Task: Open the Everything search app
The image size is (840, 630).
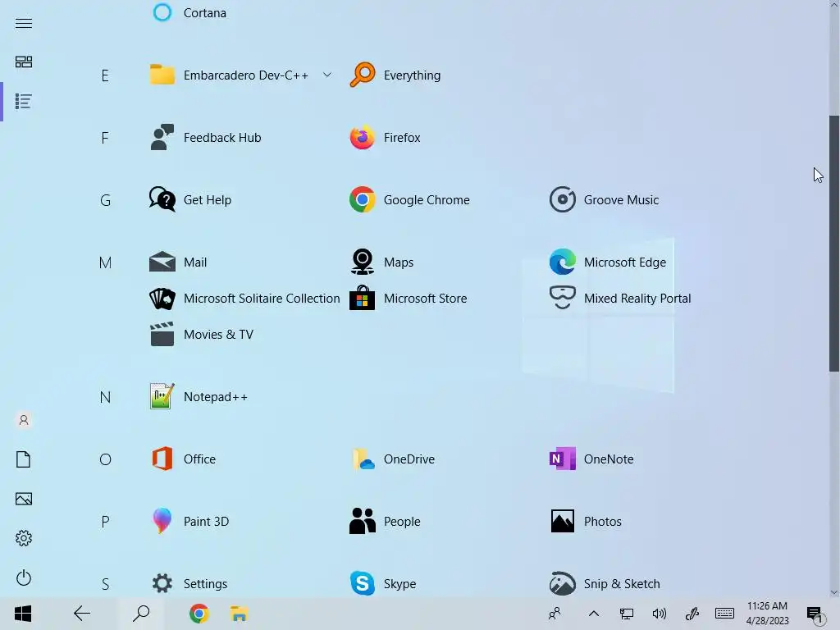Action: click(x=395, y=75)
